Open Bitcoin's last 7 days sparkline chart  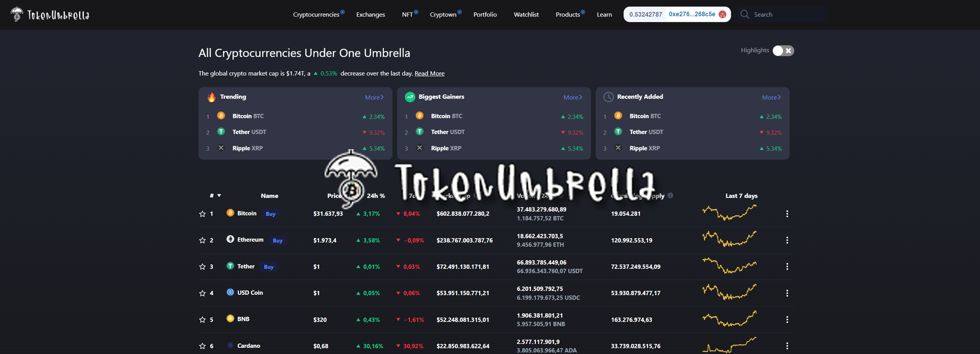729,212
